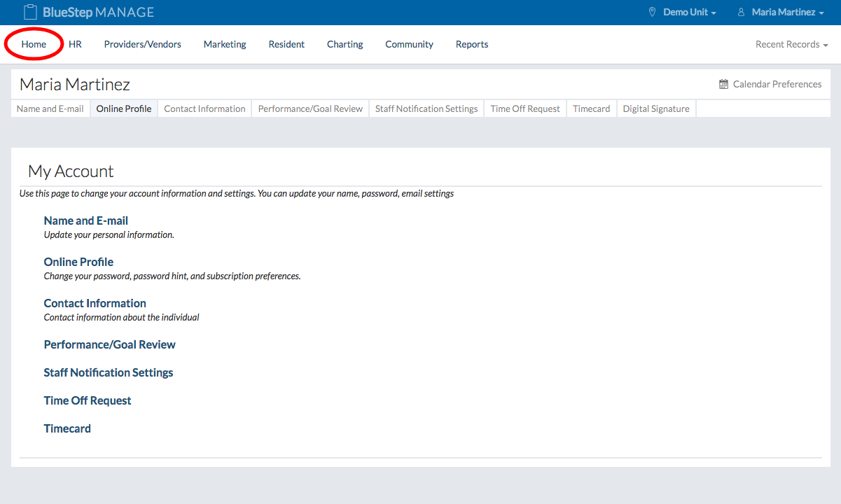This screenshot has width=841, height=504.
Task: Open the Reports menu
Action: point(471,44)
